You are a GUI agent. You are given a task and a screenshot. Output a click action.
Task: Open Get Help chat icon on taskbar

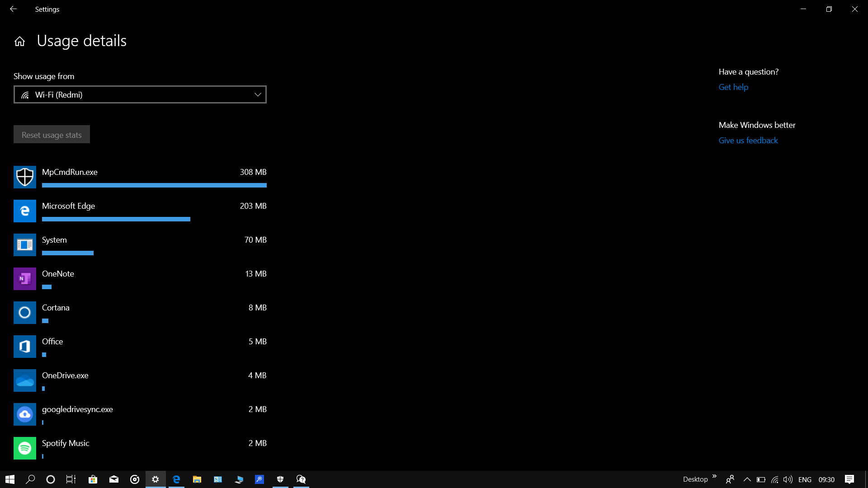(301, 479)
